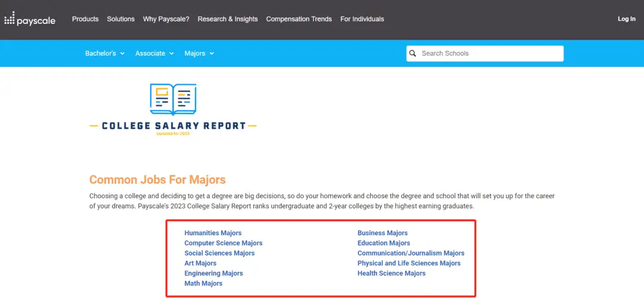This screenshot has width=644, height=298.
Task: Open the Solutions menu
Action: coord(120,19)
